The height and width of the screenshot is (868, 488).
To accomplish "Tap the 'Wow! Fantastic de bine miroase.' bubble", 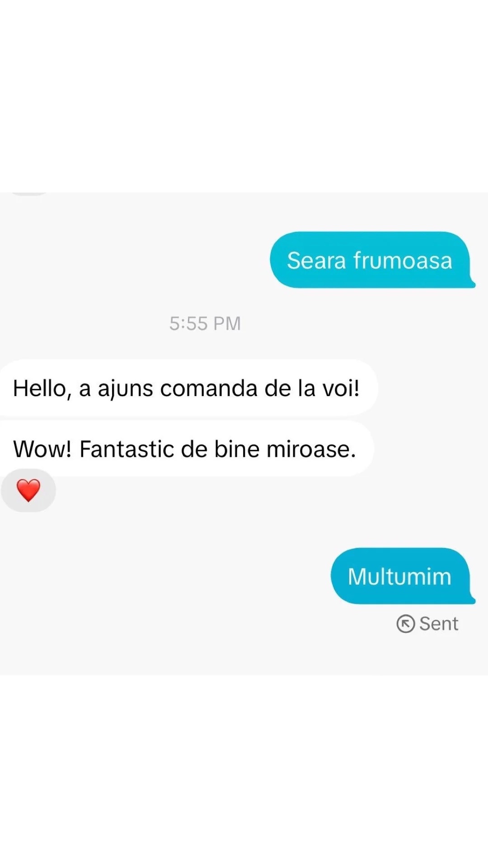I will 187,449.
